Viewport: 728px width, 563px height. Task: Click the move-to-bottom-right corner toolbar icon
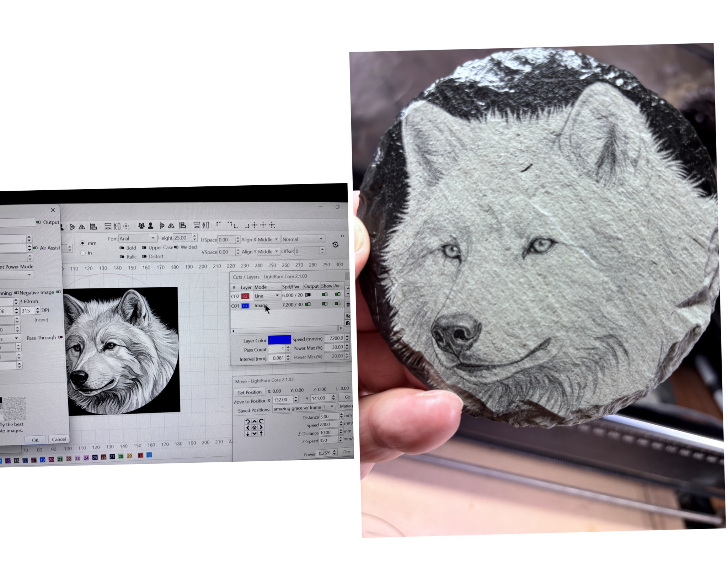[247, 226]
